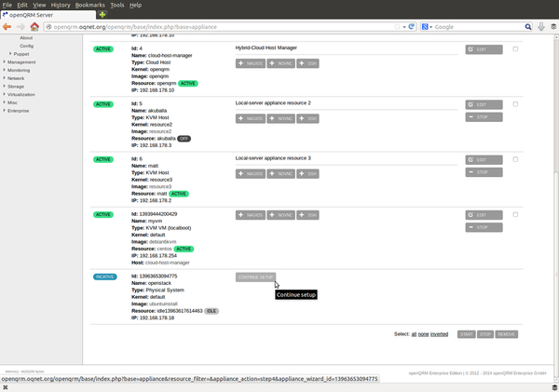Edit the matt appliance

point(484,160)
